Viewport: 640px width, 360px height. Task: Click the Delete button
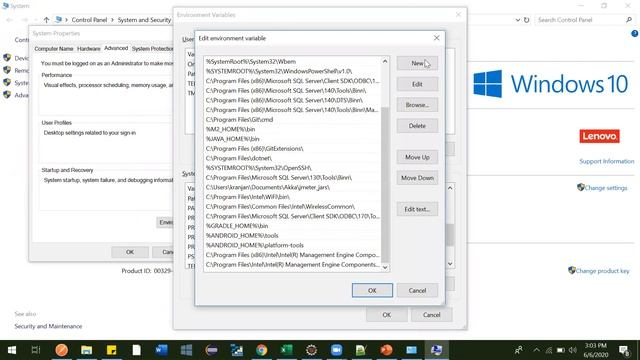tap(417, 126)
